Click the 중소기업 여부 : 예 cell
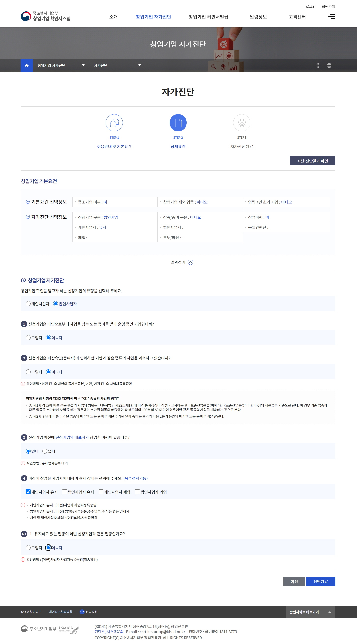357x644 pixels. tap(115, 202)
